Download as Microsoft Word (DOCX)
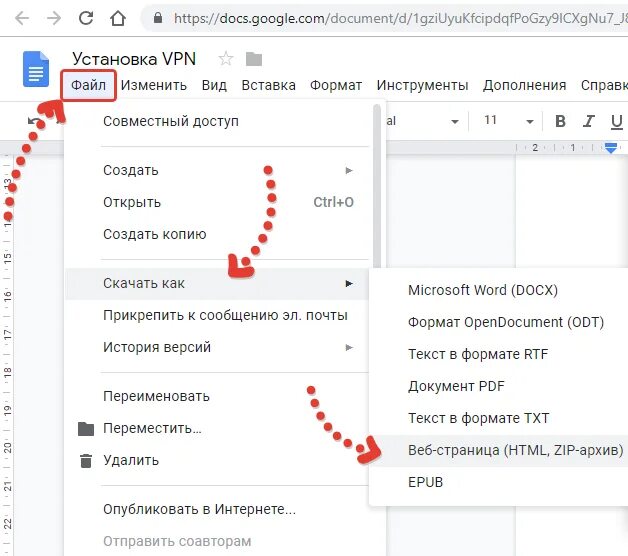628x556 pixels. click(498, 290)
